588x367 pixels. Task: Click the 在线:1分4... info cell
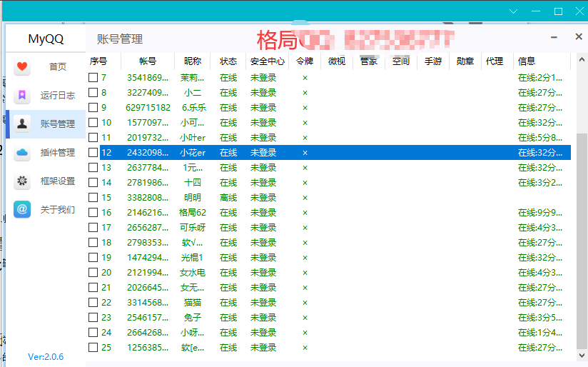(x=540, y=333)
